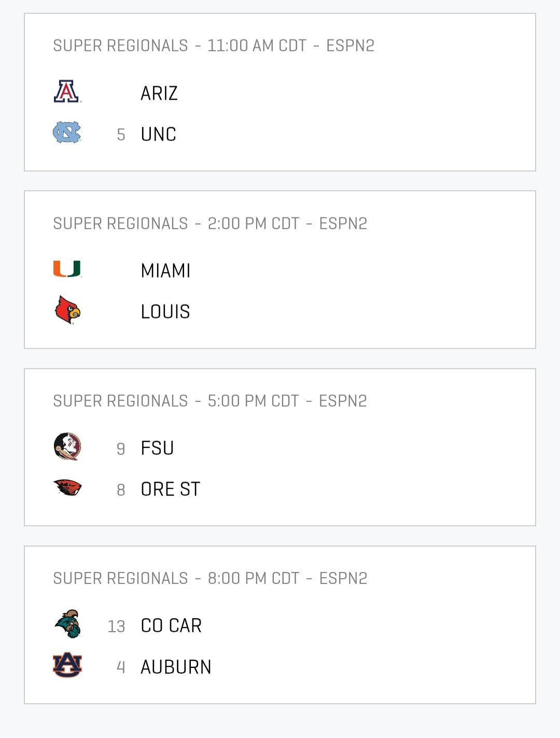The height and width of the screenshot is (738, 560).
Task: Select the AUBURN team name
Action: click(x=176, y=667)
